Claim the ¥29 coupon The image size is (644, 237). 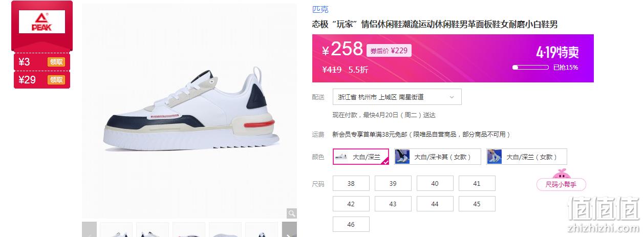point(56,80)
